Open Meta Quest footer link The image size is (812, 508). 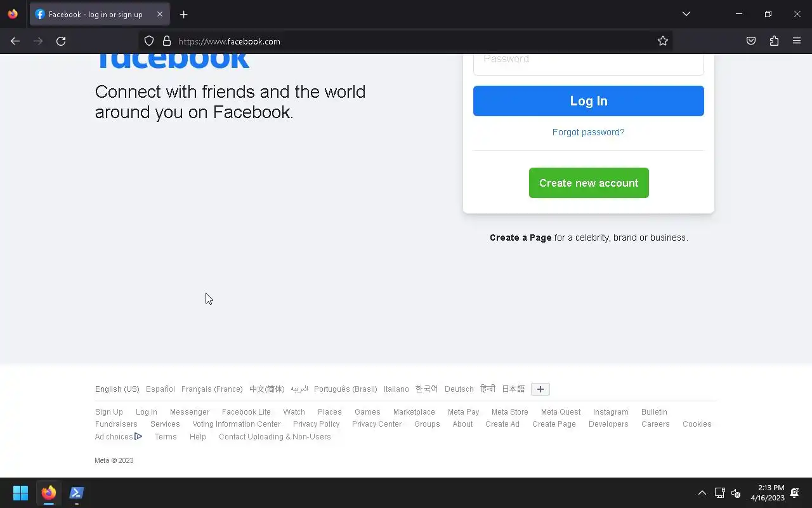click(561, 412)
